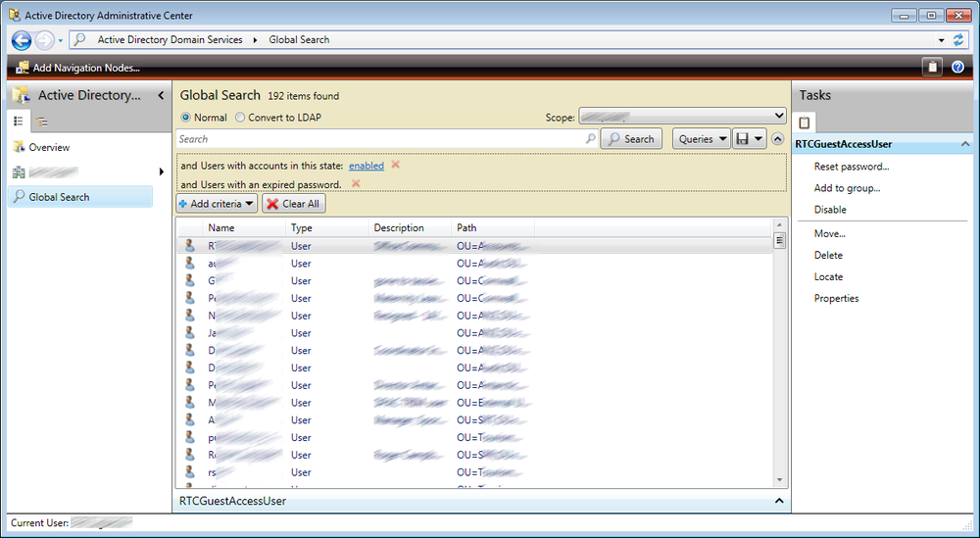Click the user icon of row starting 'M'

click(x=189, y=403)
